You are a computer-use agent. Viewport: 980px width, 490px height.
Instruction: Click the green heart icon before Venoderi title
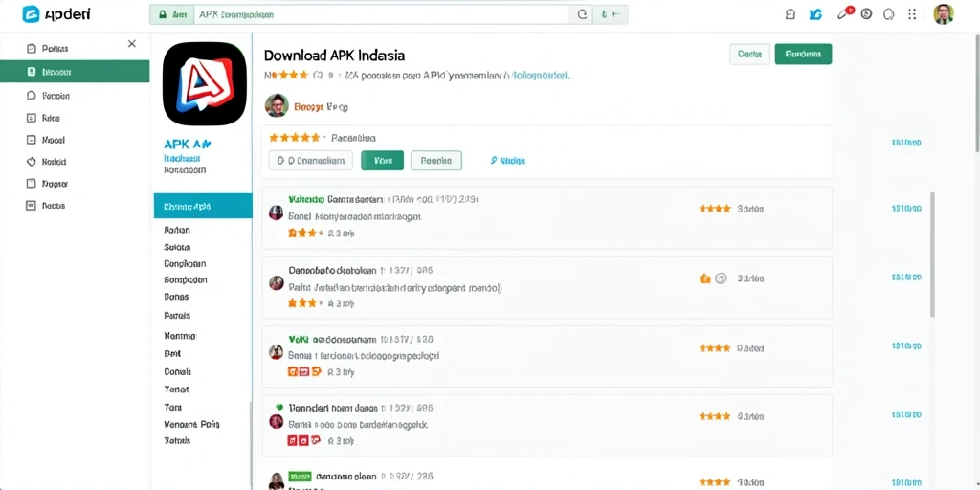click(x=279, y=406)
